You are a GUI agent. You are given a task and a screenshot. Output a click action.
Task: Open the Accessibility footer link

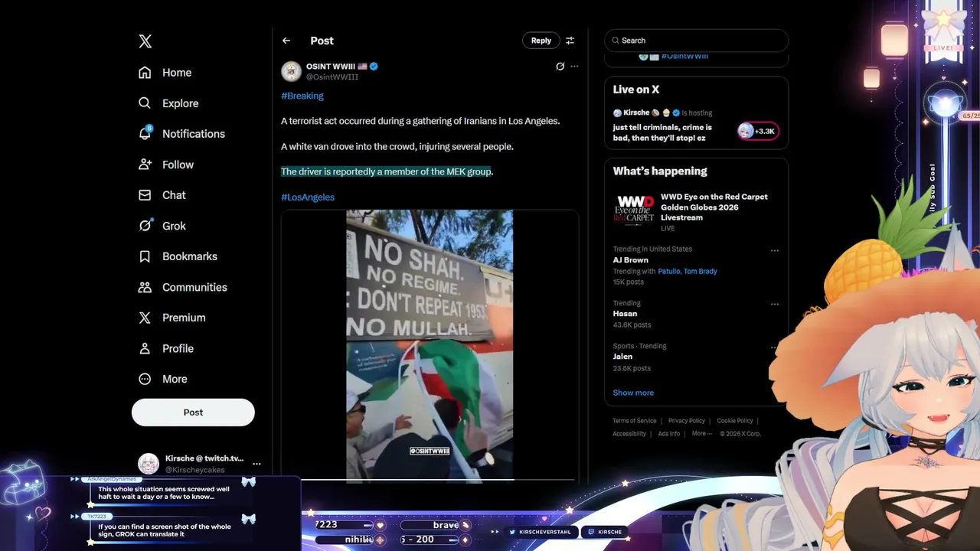(629, 433)
